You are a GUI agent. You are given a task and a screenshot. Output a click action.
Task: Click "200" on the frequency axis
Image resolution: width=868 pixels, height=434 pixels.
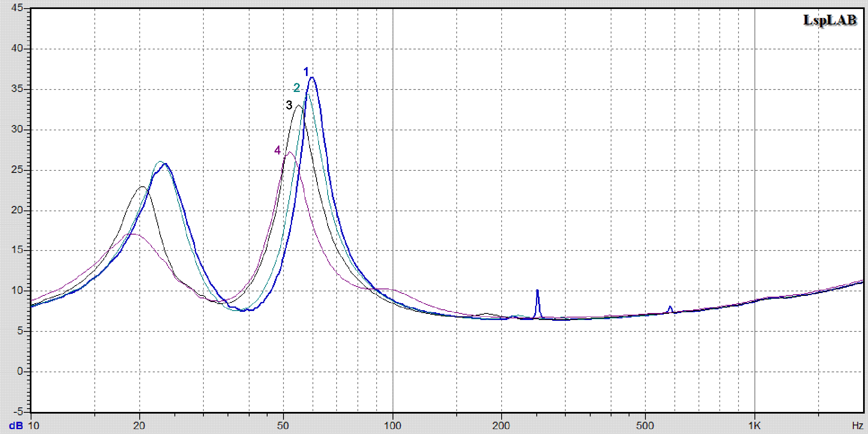[501, 426]
